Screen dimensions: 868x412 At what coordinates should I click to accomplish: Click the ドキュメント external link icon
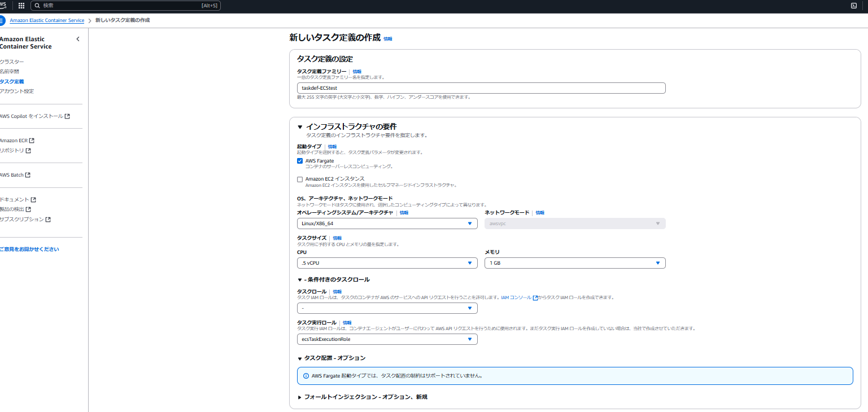(x=34, y=199)
